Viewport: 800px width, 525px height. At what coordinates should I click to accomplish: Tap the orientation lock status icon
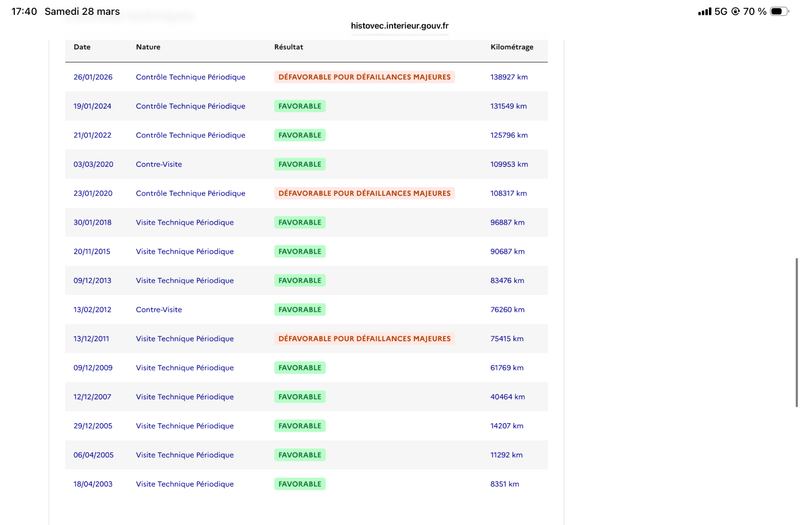[x=735, y=11]
